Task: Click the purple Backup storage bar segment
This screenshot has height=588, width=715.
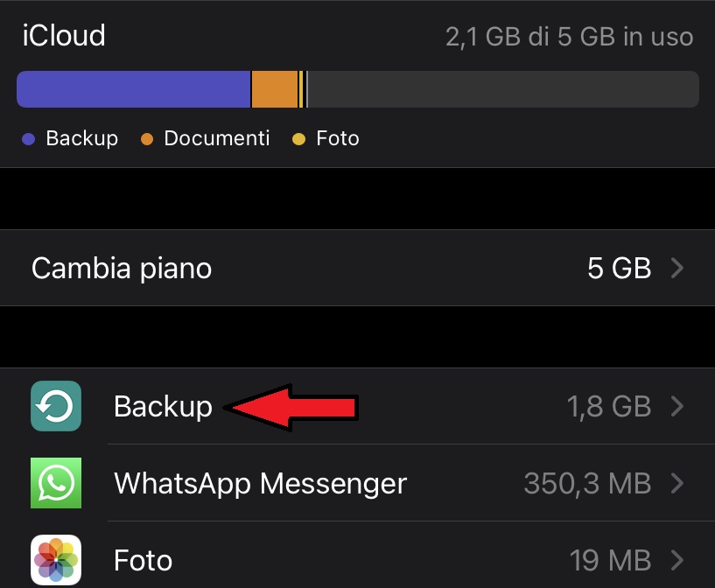Action: click(134, 89)
